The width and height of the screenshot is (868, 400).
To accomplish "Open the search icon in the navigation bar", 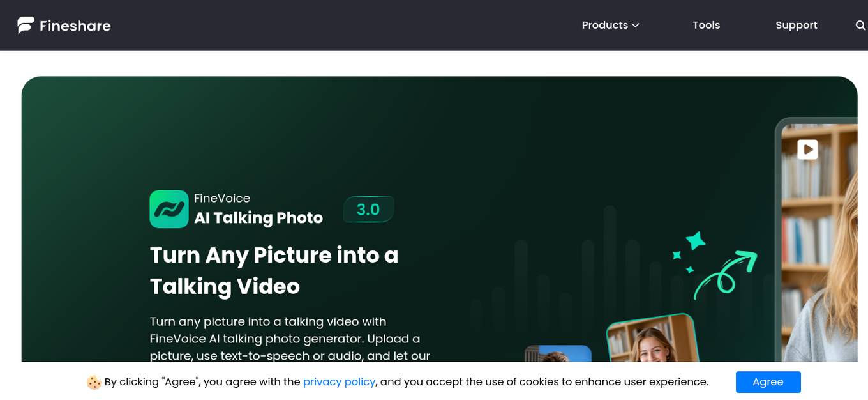I will (860, 25).
